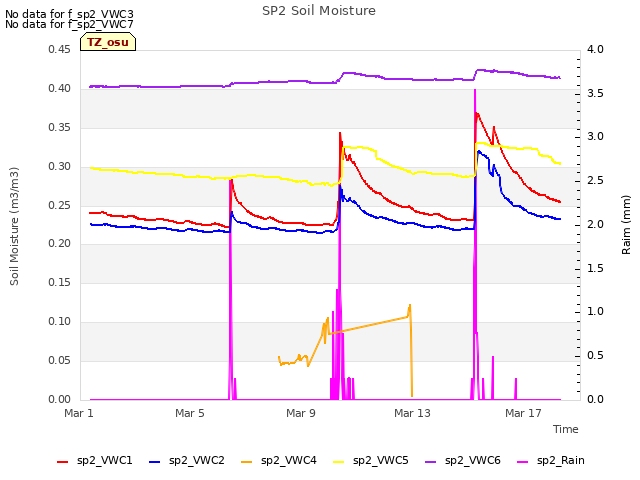Viewport: 640px width, 480px height.
Task: Click the 3.5 rain axis tick label
Action: pyautogui.click(x=595, y=93)
